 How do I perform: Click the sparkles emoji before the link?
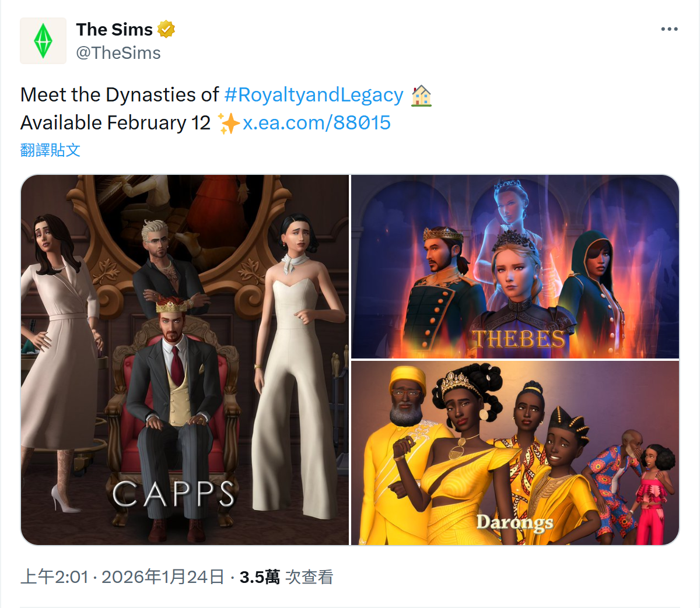point(228,123)
